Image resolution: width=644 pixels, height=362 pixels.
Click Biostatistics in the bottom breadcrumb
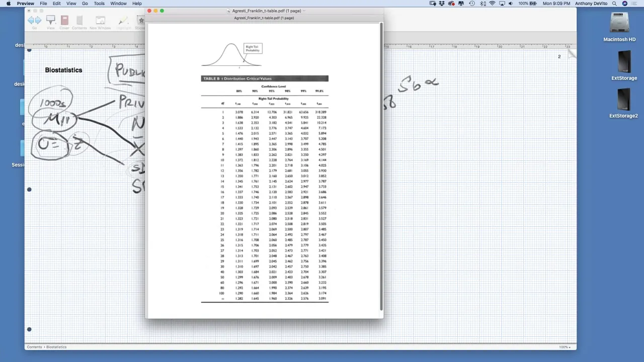coord(56,347)
